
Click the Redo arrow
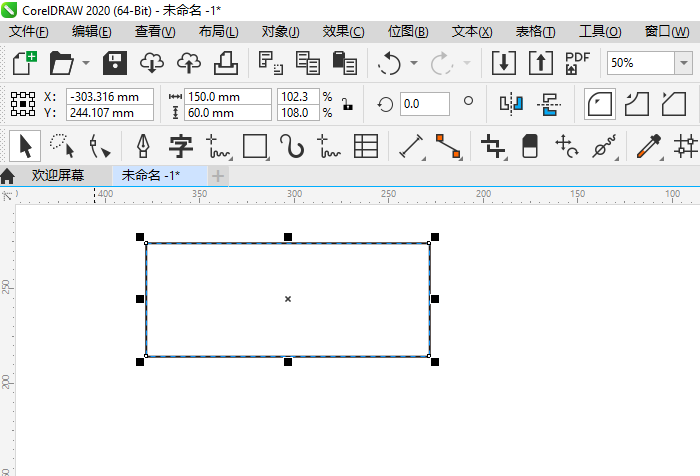point(442,63)
